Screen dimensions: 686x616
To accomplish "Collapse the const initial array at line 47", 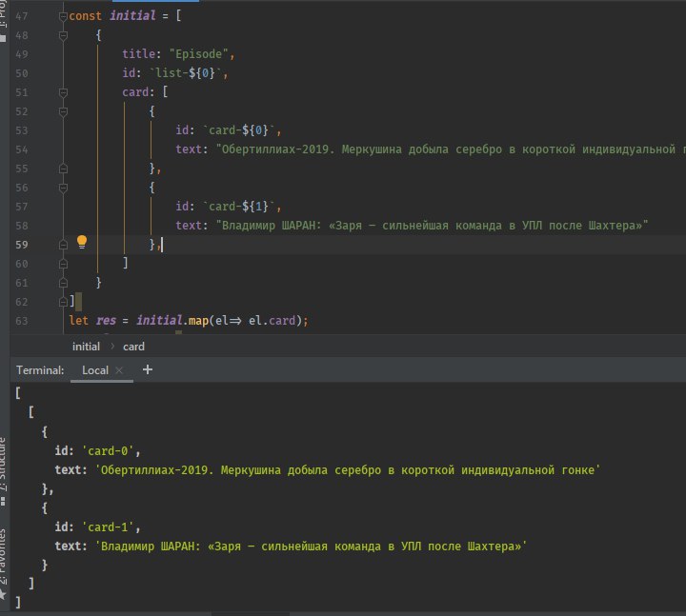I will coord(63,17).
